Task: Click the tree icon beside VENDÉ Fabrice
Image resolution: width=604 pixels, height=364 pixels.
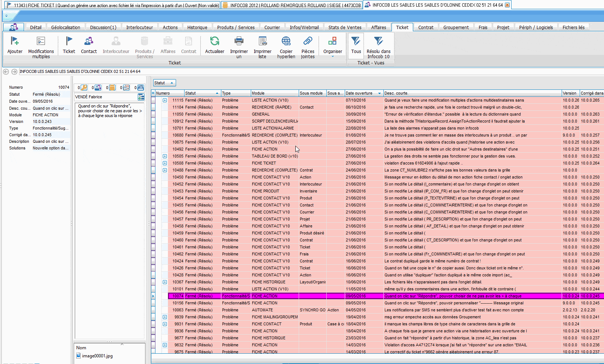Action: [141, 97]
